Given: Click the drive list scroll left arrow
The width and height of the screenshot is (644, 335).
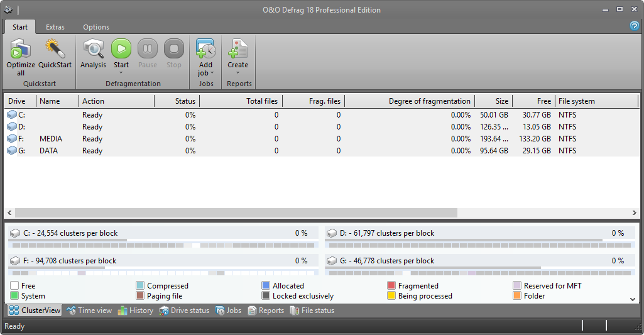Looking at the screenshot, I should click(10, 212).
